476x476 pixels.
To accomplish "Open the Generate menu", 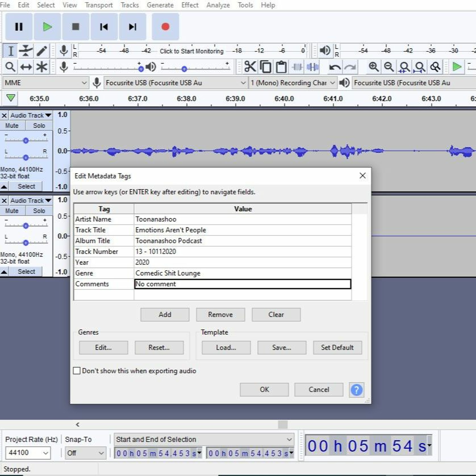I will pos(160,5).
